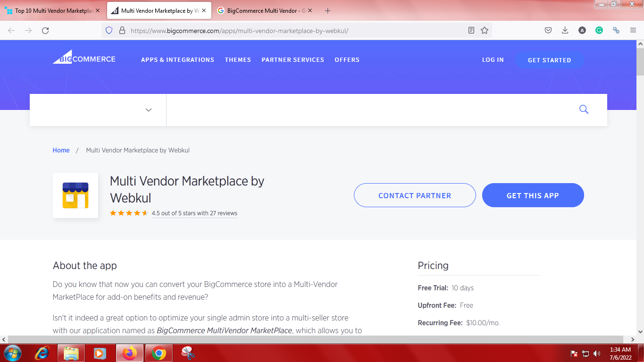Click the Action Center flag tray icon
Viewport: 644px width, 362px height.
coord(574,353)
